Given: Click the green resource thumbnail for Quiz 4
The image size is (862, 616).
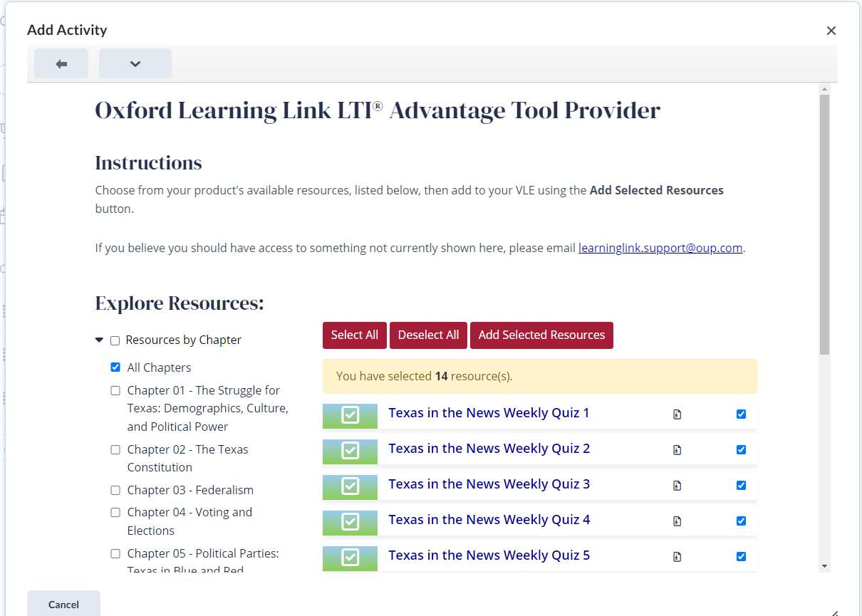Looking at the screenshot, I should coord(350,522).
